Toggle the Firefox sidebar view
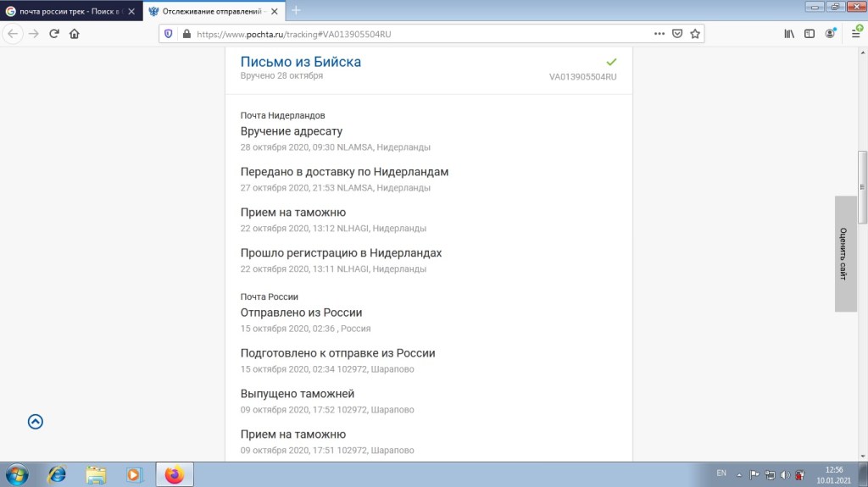This screenshot has height=487, width=868. coord(810,34)
